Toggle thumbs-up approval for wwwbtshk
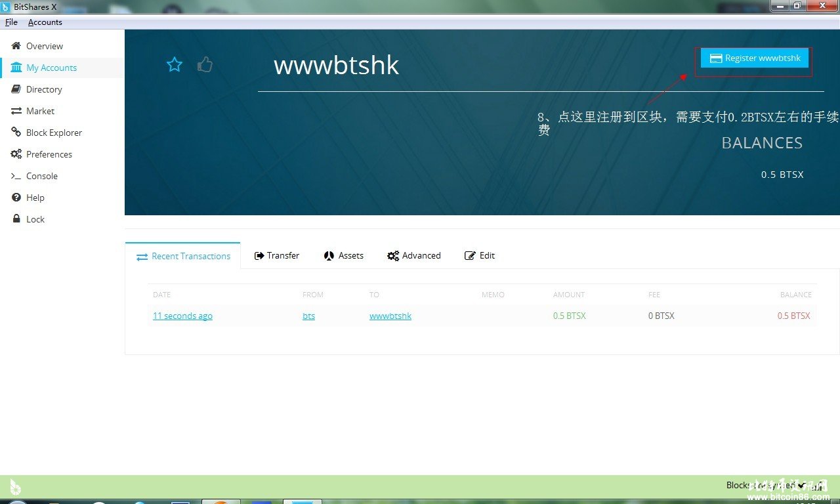This screenshot has height=504, width=840. coord(205,64)
